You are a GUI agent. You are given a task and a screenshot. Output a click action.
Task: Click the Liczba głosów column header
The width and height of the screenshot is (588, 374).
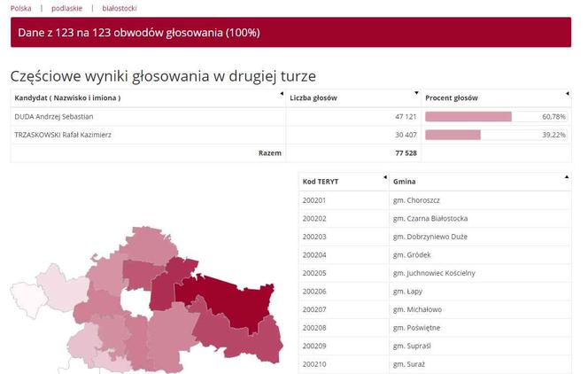[313, 97]
